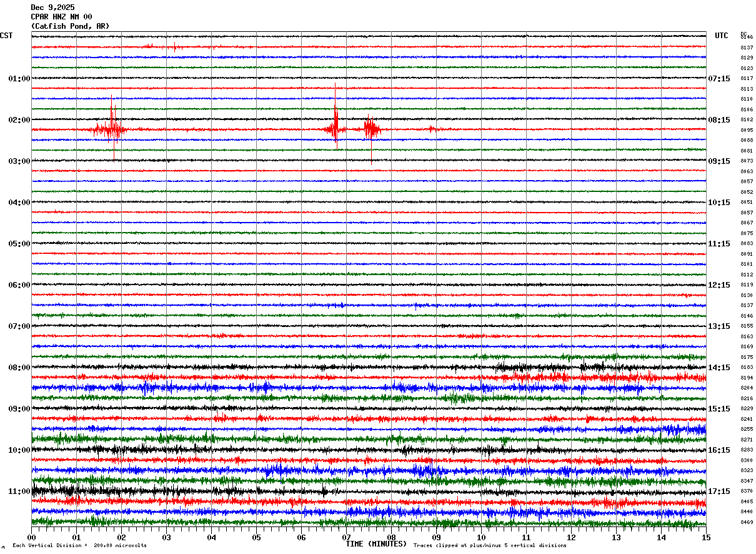Viewport: 756px width, 554px height.
Task: Click DC offset value 8183
Action: tap(747, 368)
